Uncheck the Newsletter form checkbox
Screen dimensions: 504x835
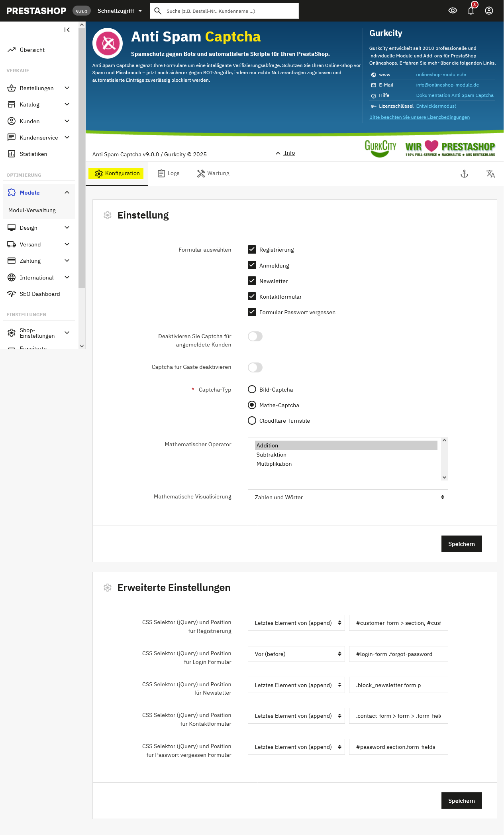[252, 281]
